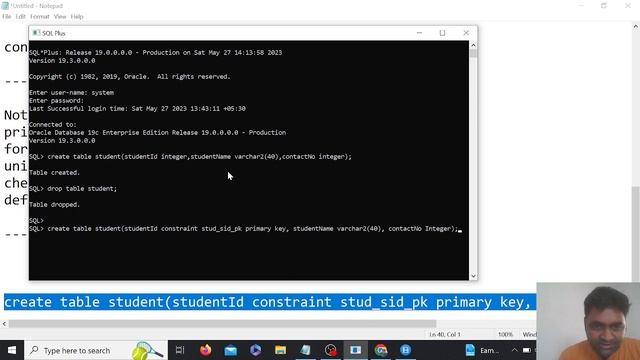Image resolution: width=640 pixels, height=360 pixels.
Task: Click the highlighted create table line in Notepad
Action: click(269, 302)
